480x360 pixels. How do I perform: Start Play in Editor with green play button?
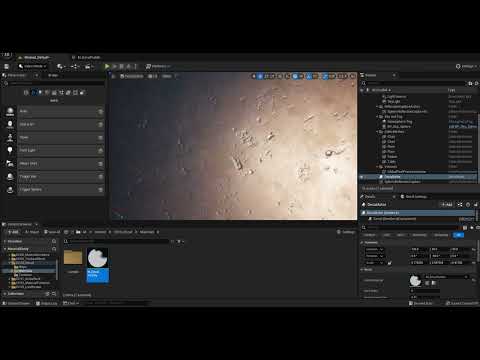tap(107, 66)
